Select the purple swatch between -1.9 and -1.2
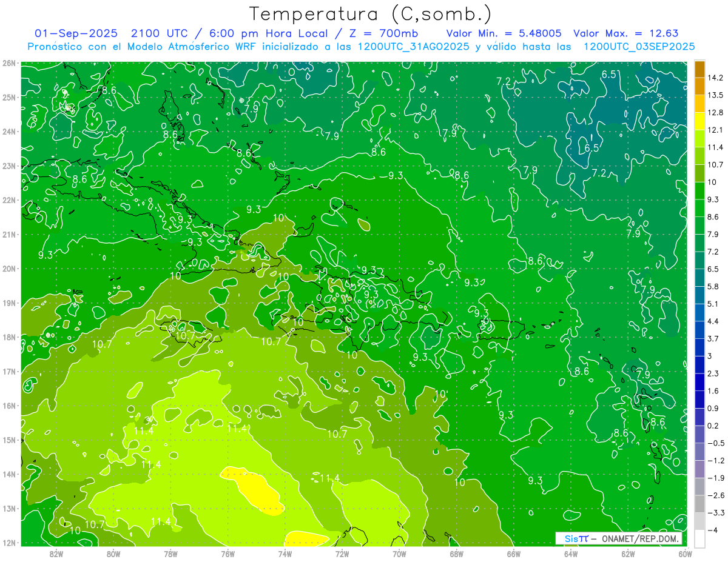Image resolution: width=728 pixels, height=562 pixels. click(x=699, y=469)
